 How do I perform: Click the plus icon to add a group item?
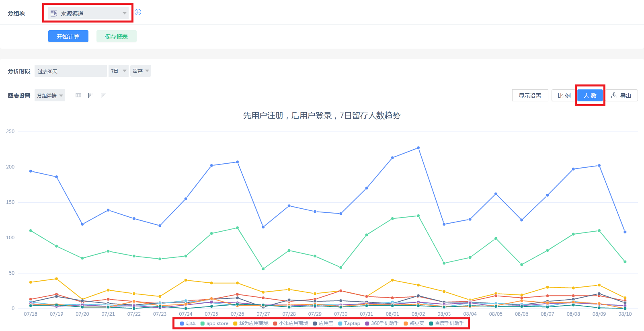pos(138,12)
